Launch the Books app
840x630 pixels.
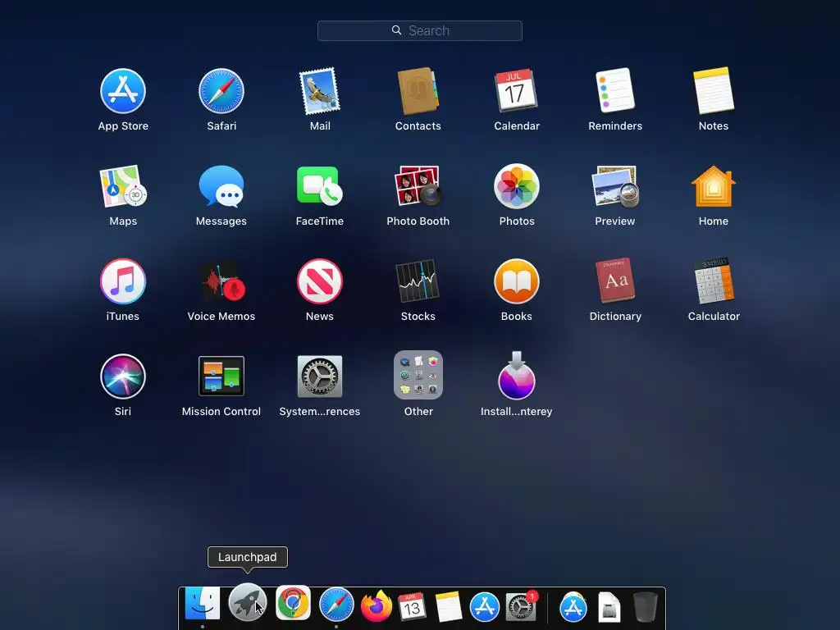[517, 281]
